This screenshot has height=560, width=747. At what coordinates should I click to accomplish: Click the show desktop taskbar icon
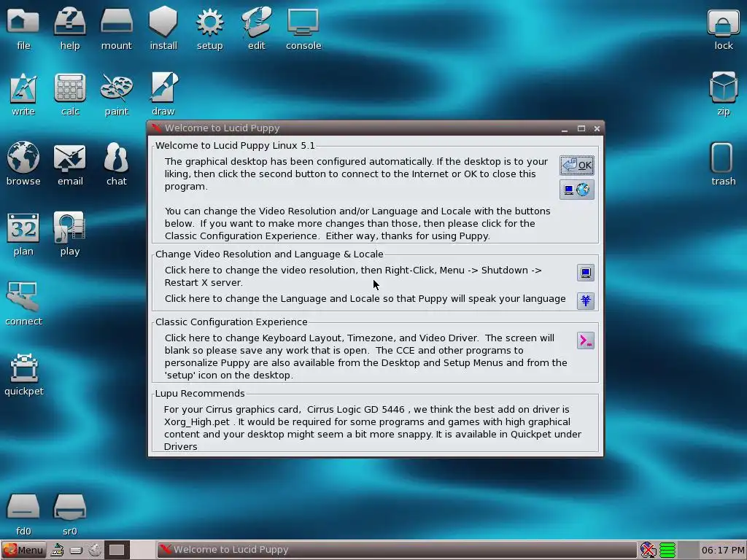[57, 550]
